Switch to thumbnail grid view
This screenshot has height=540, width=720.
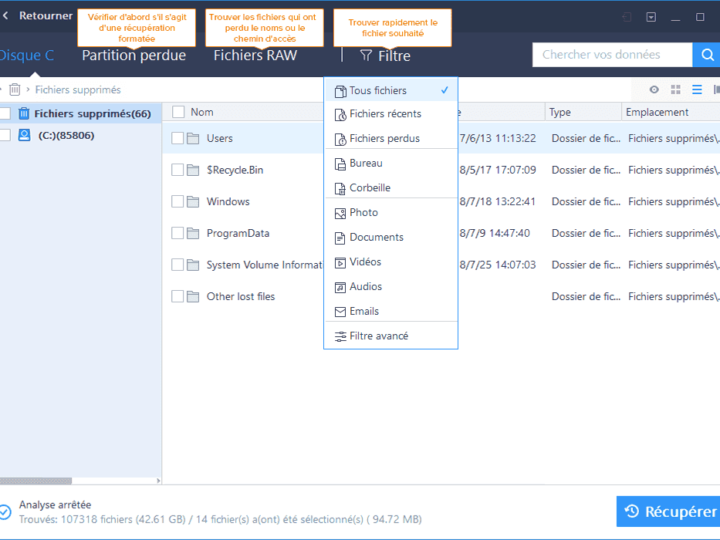[x=675, y=90]
